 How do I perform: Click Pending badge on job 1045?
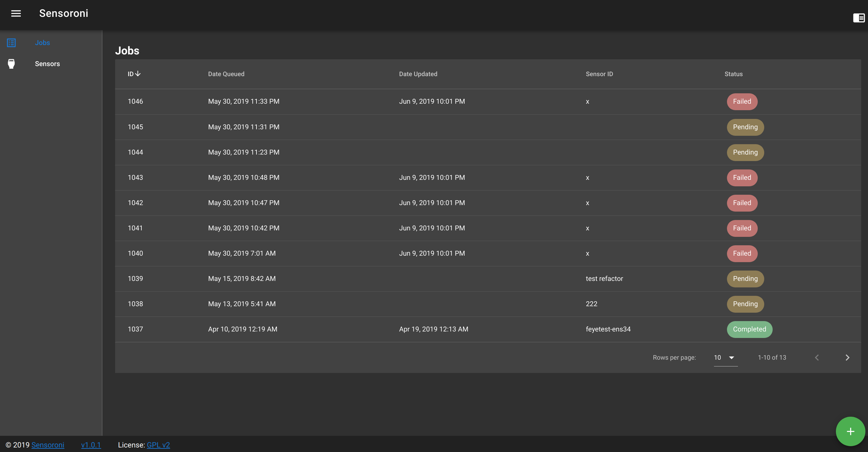[745, 127]
